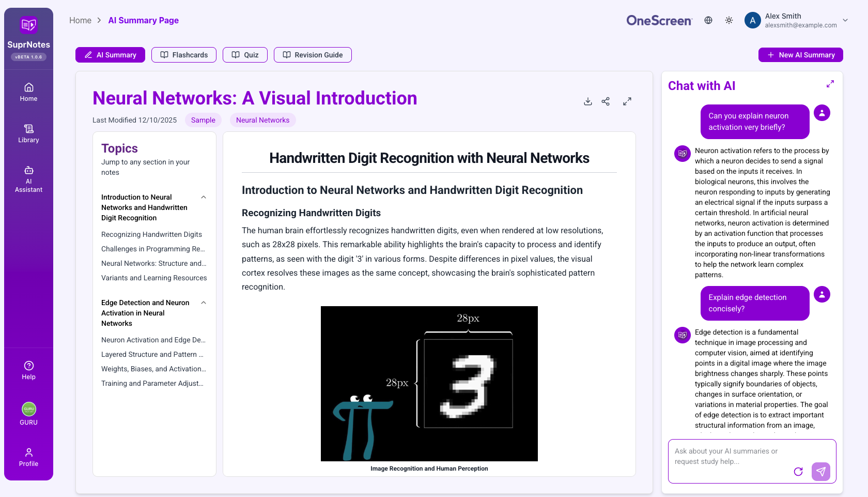Expand the Chat with AI panel
Image resolution: width=868 pixels, height=497 pixels.
point(830,84)
